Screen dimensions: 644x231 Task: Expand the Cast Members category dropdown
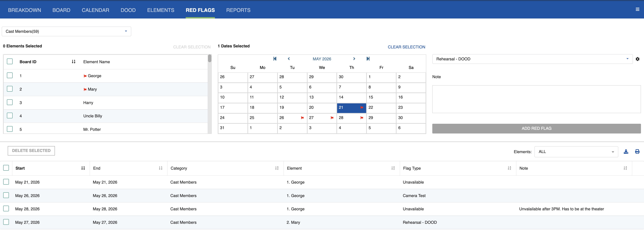click(66, 31)
